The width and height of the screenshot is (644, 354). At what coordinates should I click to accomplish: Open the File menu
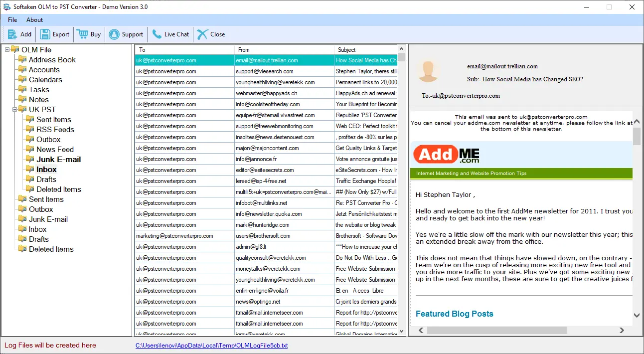click(x=12, y=20)
